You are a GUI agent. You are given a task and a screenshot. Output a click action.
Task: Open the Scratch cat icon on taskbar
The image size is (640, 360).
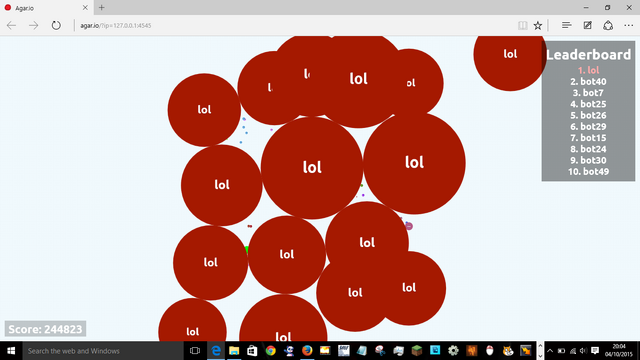(508, 351)
